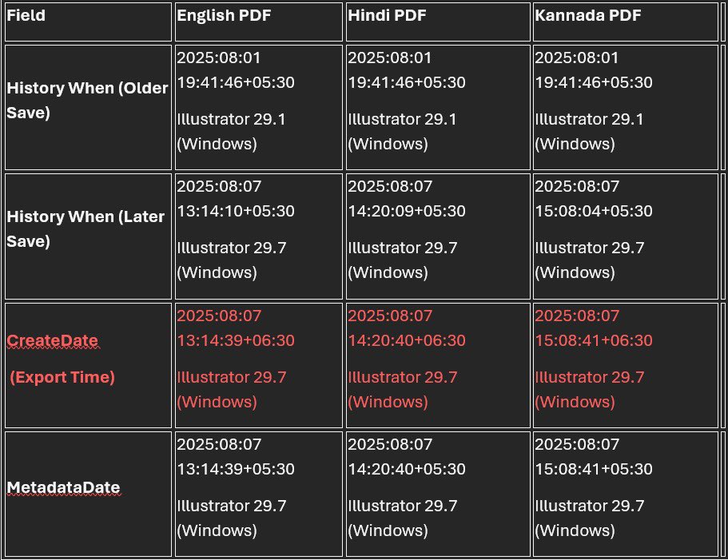This screenshot has height=560, width=728.
Task: Select the Kannada MetadataDate timestamp 15:08:41+05:30
Action: click(x=593, y=469)
